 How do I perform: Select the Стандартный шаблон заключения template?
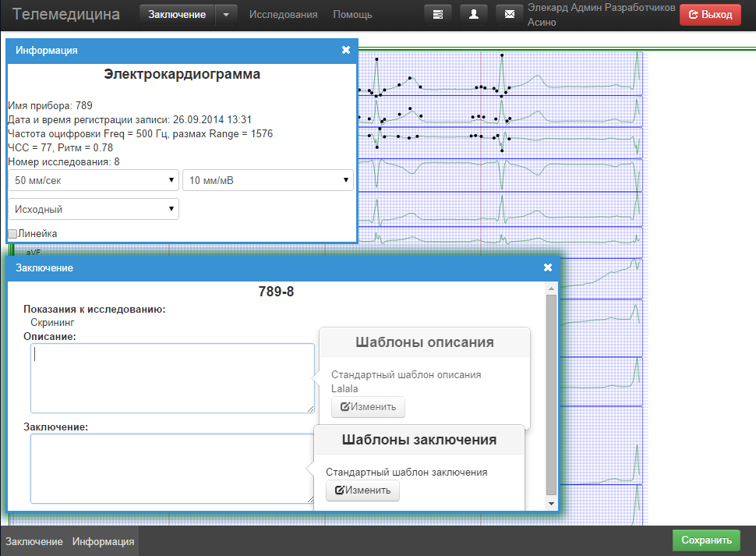tap(406, 472)
